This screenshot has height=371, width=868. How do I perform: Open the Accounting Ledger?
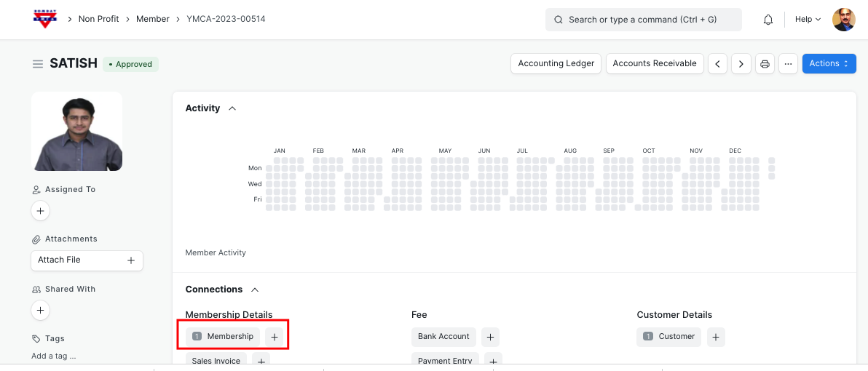556,64
